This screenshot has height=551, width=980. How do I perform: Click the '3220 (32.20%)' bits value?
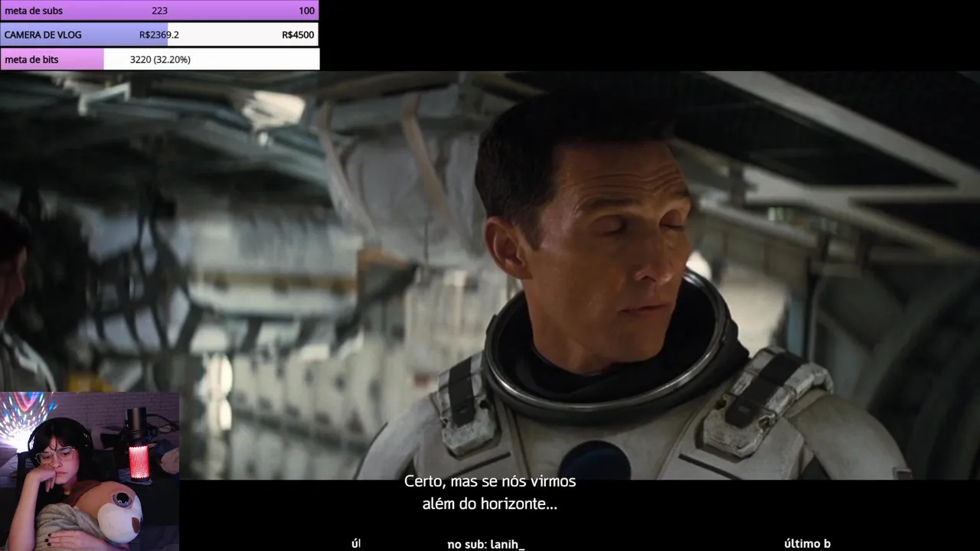click(160, 60)
